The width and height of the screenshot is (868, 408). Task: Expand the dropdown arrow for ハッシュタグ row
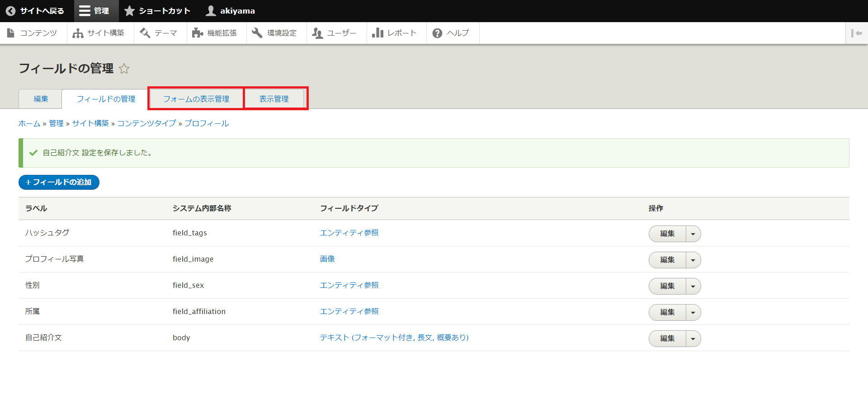point(693,234)
